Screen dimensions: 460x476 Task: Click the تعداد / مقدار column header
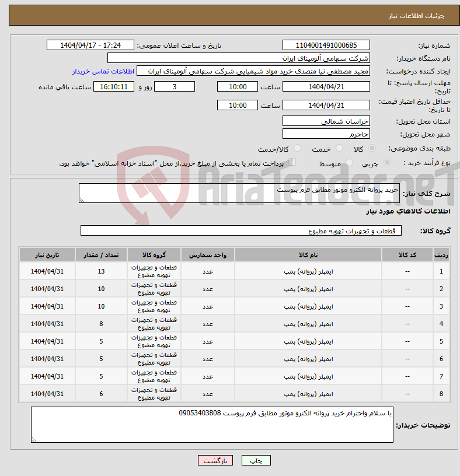[x=101, y=255]
